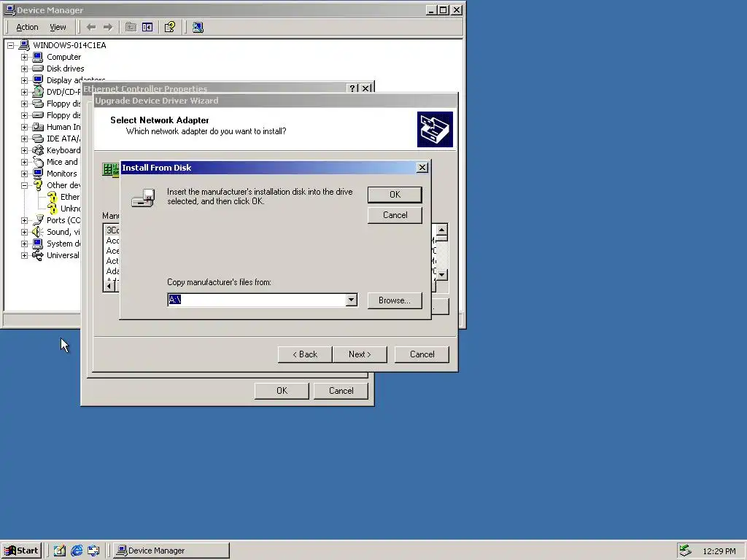The image size is (747, 560).
Task: Expand the Computer node
Action: click(24, 57)
